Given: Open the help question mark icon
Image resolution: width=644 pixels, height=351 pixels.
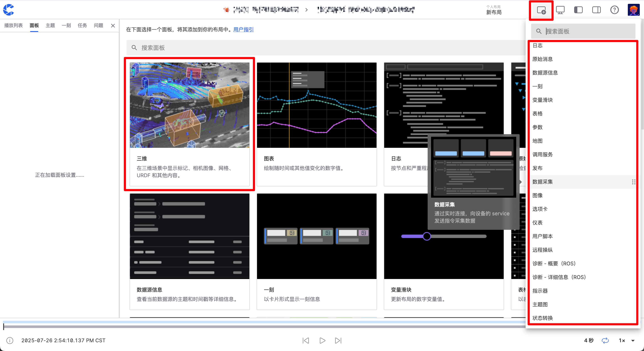Looking at the screenshot, I should pos(614,10).
